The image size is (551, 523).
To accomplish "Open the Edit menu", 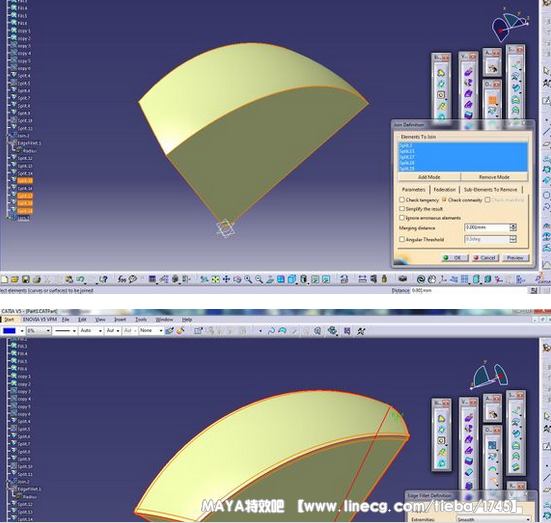I will pos(83,319).
